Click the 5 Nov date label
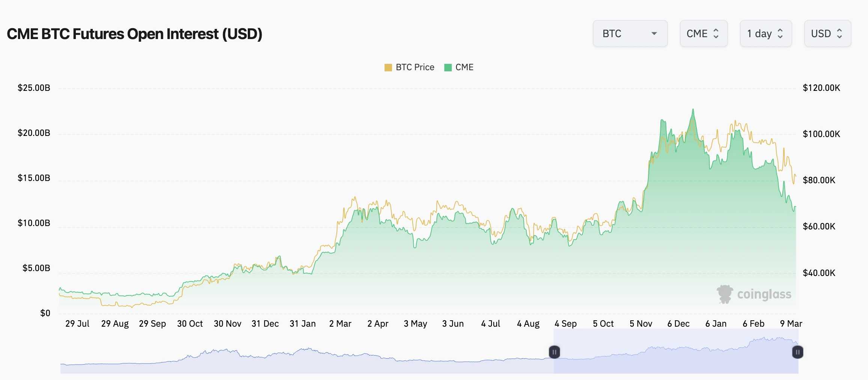This screenshot has height=380, width=868. 641,324
